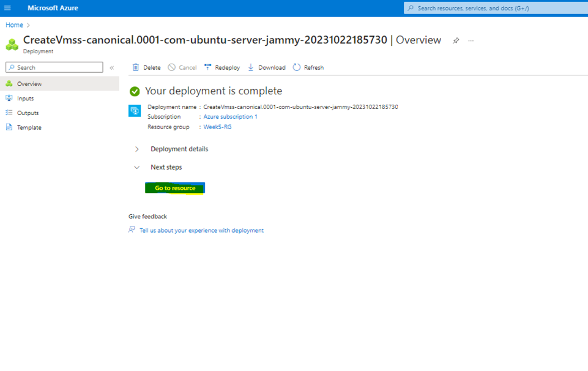The height and width of the screenshot is (371, 588).
Task: Click the Outputs list icon
Action: coord(9,113)
